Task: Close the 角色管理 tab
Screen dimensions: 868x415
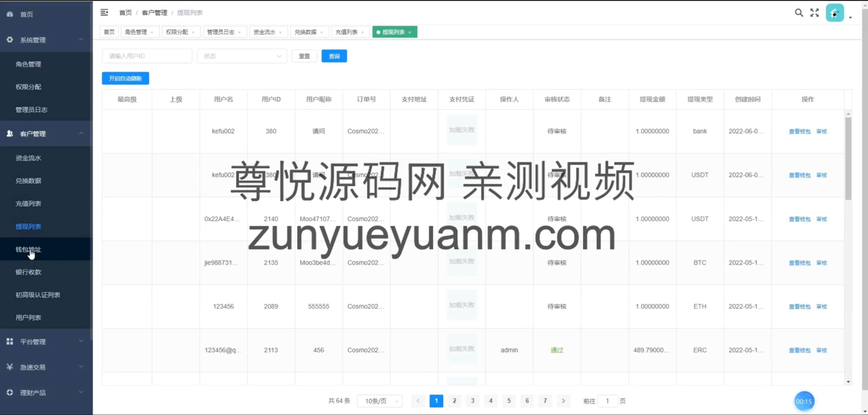Action: [x=152, y=32]
